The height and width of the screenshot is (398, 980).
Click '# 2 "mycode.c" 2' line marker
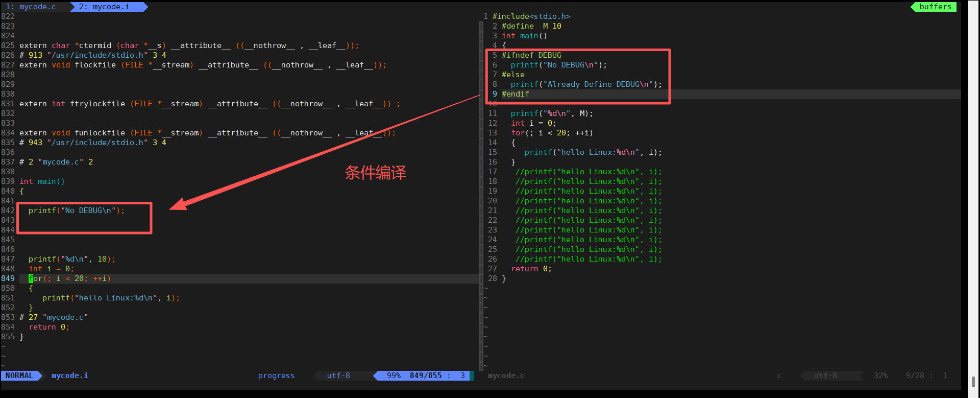tap(56, 162)
